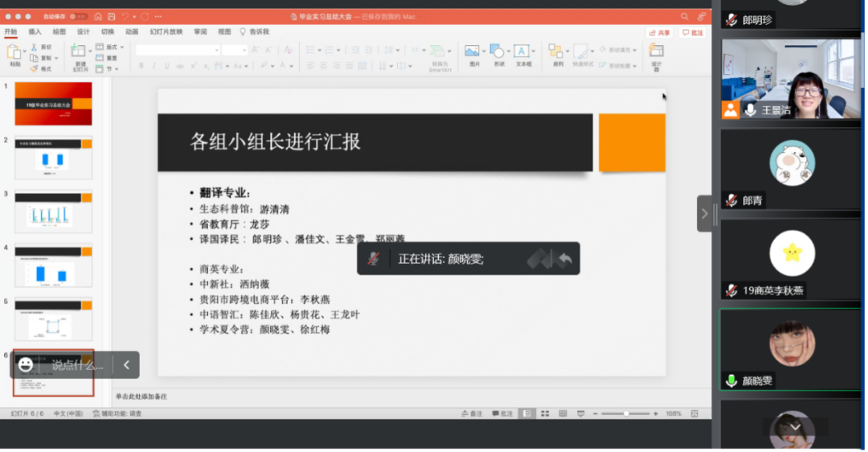Click the search magnifier icon in title bar
The width and height of the screenshot is (868, 452).
pos(685,16)
